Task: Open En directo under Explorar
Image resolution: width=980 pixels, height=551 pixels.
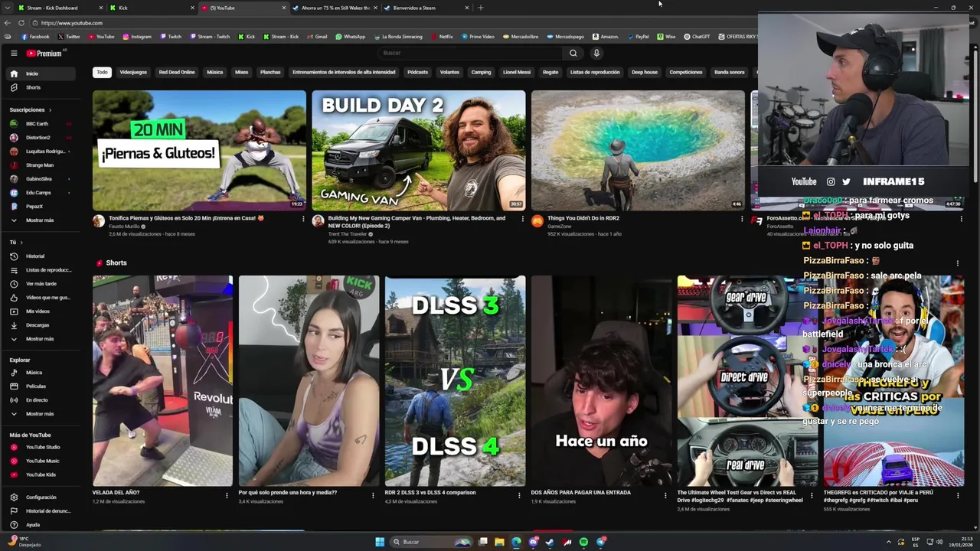Action: click(42, 399)
